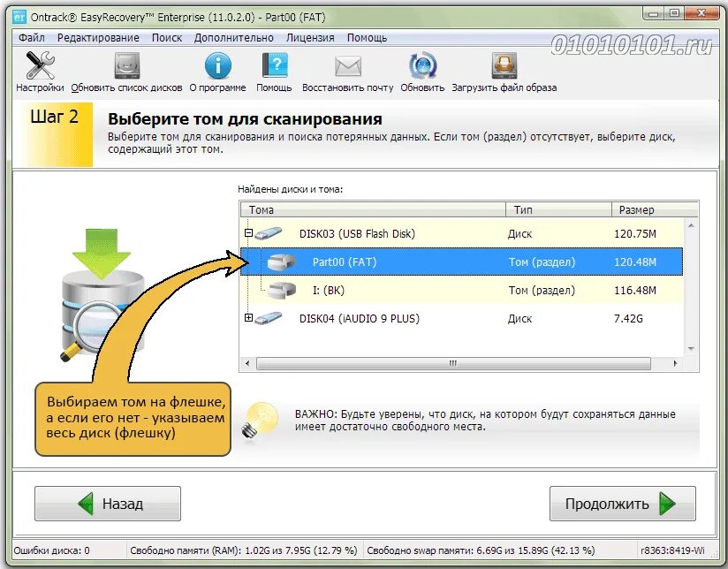Open the Поиск menu
Screen dimensions: 728x569
coord(167,38)
